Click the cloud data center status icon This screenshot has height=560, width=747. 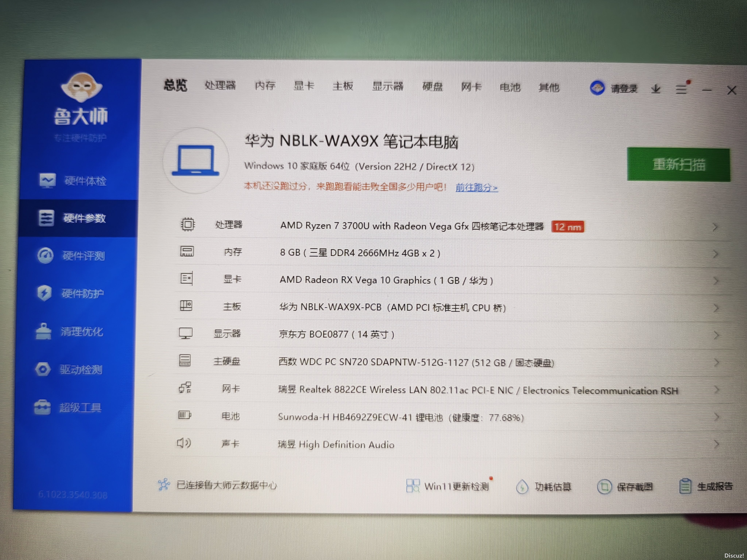point(164,484)
